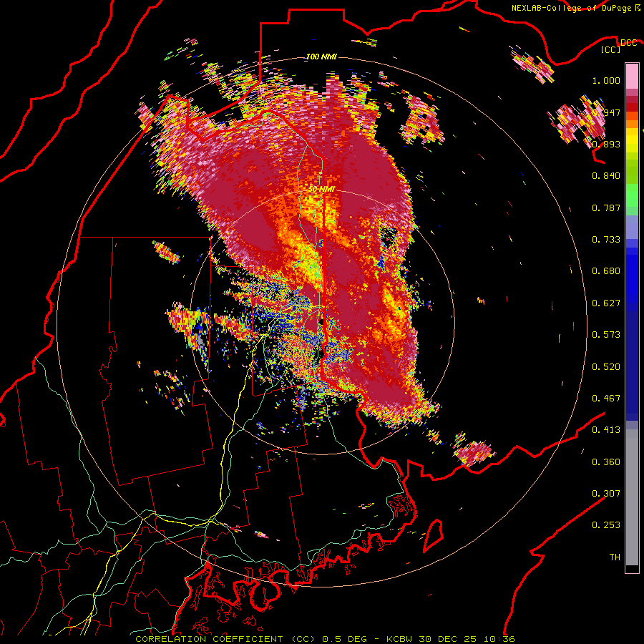Viewport: 644px width, 644px height.
Task: Select the 0.520 scale value
Action: click(606, 367)
